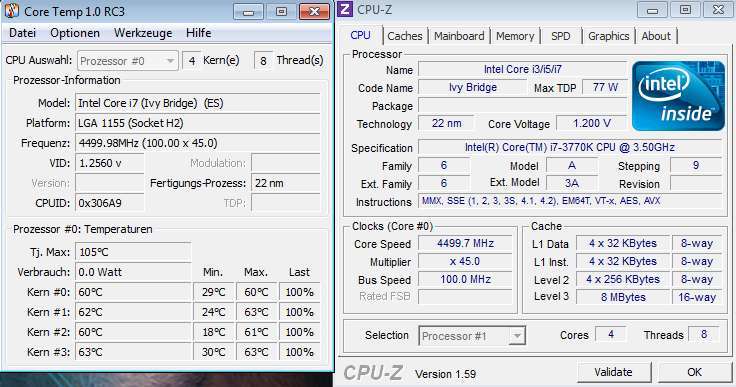This screenshot has height=387, width=736.
Task: Click Kern #0 Last value 100%
Action: pos(299,292)
